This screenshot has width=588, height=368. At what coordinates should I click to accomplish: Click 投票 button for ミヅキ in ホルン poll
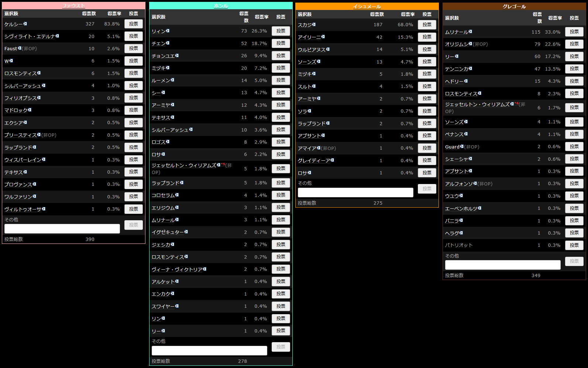[281, 68]
